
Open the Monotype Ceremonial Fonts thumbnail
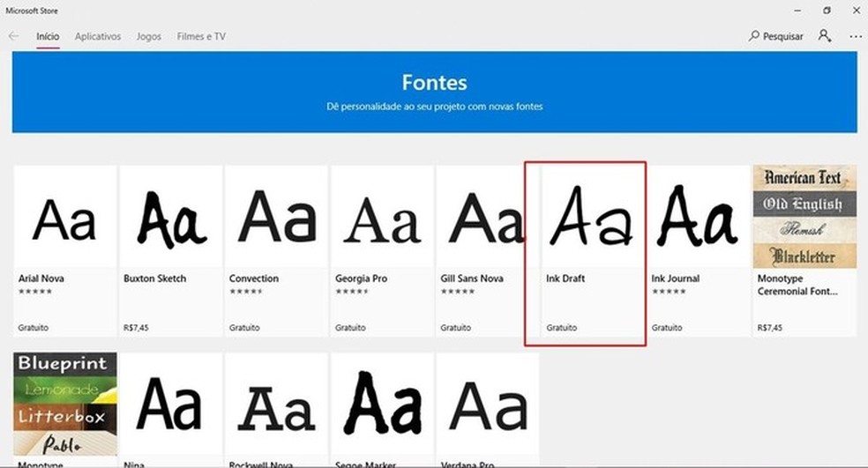[x=804, y=216]
